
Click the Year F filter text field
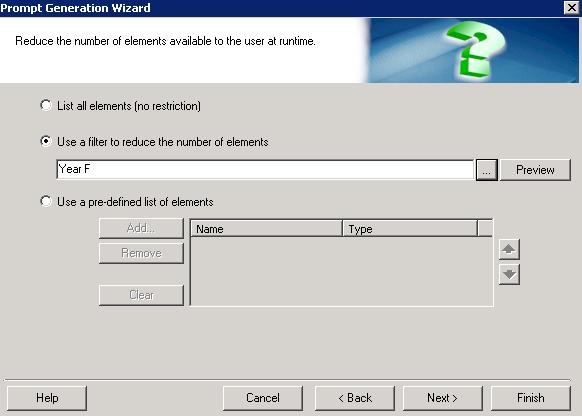265,170
